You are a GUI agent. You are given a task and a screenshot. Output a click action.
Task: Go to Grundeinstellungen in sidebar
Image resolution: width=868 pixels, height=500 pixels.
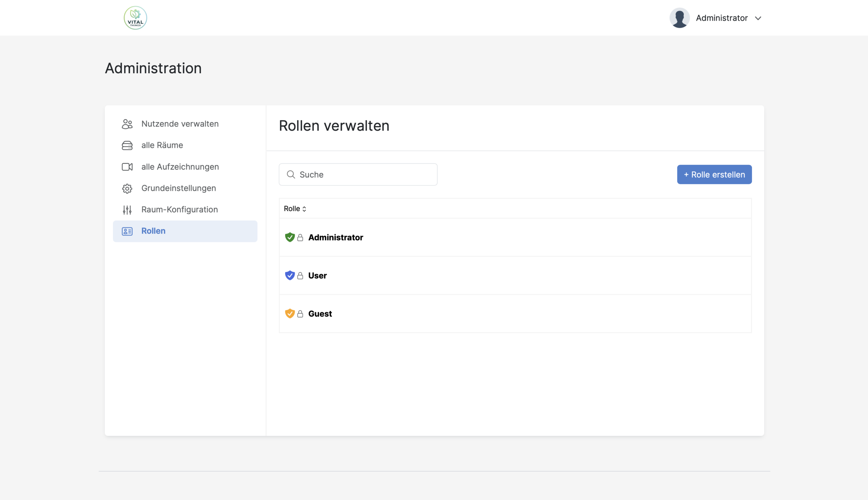pyautogui.click(x=178, y=188)
